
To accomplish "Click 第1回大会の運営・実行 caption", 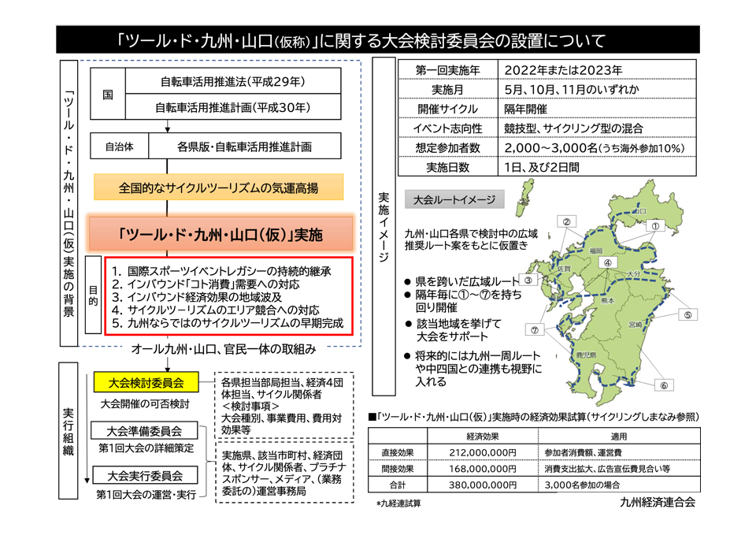I will click(x=146, y=495).
